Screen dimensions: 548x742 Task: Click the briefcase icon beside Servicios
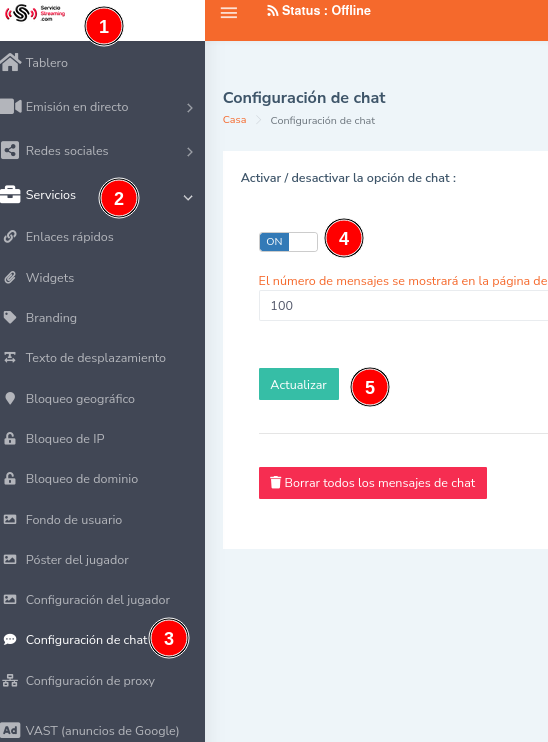(x=10, y=194)
